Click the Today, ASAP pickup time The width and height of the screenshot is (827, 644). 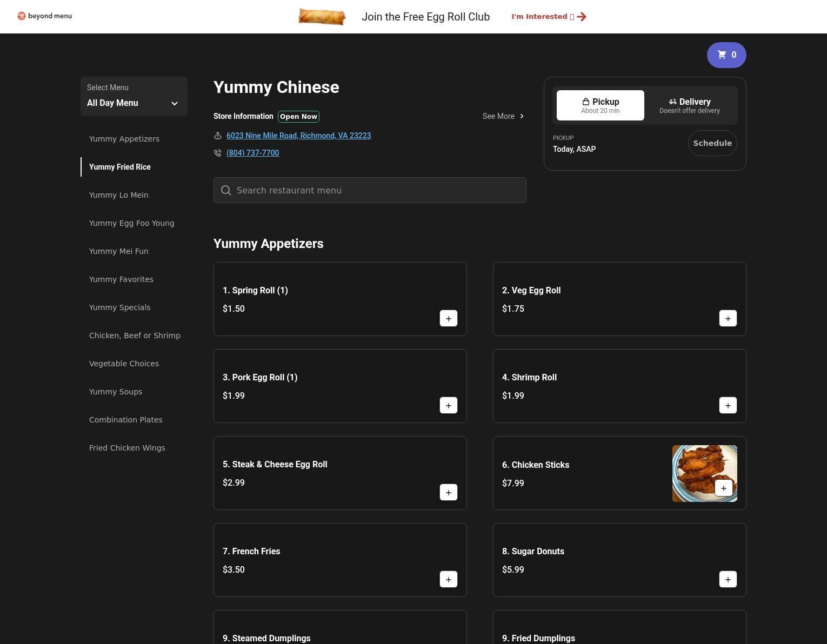point(574,149)
